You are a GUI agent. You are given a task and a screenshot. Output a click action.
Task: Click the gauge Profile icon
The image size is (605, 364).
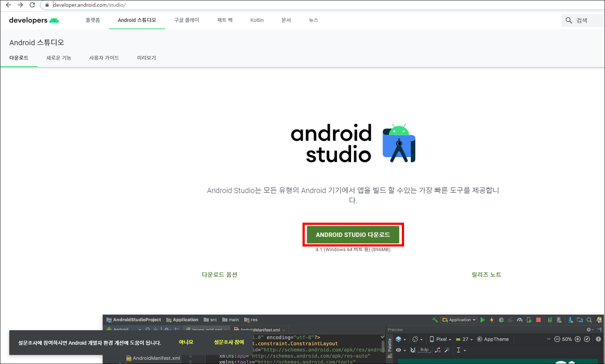tap(519, 320)
